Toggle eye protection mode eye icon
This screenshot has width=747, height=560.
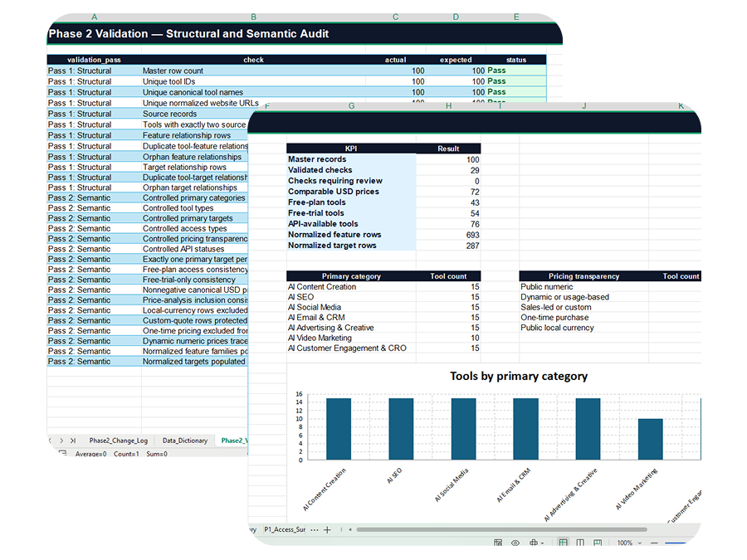[515, 543]
